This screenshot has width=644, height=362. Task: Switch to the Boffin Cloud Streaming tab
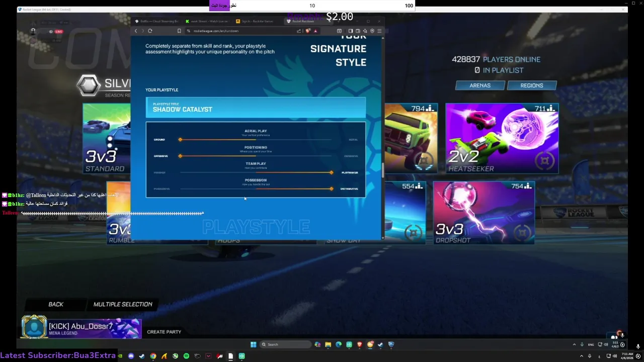(156, 21)
